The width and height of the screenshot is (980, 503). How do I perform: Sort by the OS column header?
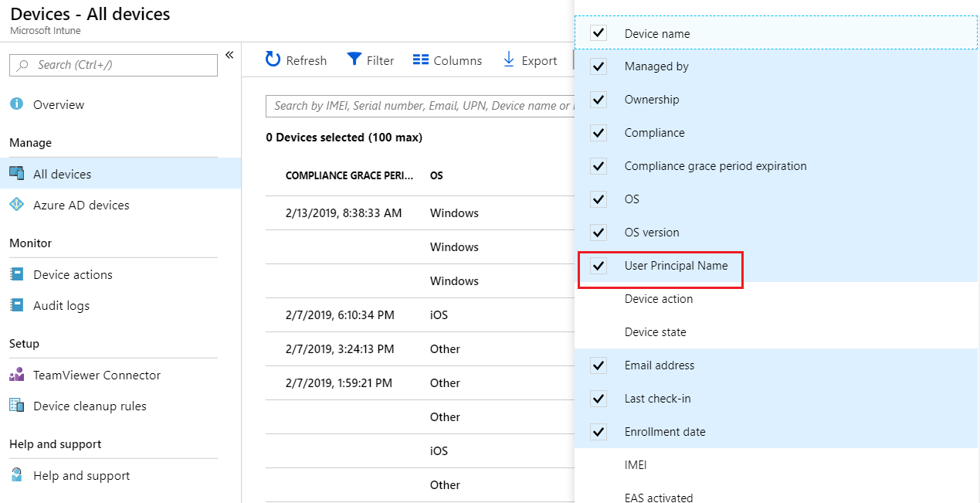pos(436,175)
